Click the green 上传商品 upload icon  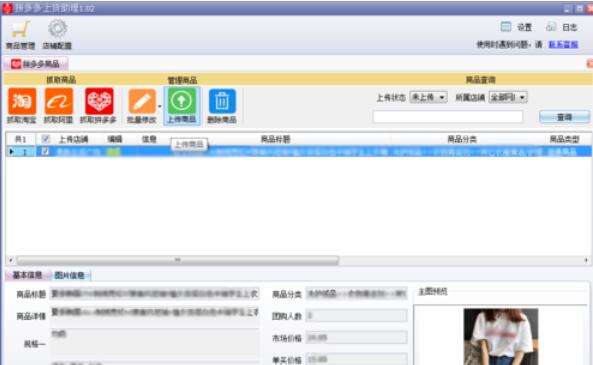point(182,101)
